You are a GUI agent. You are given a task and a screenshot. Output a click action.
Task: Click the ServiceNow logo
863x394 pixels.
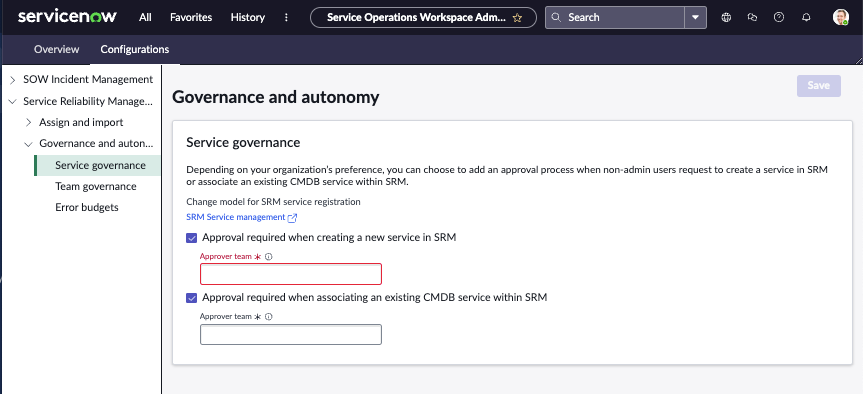coord(67,17)
